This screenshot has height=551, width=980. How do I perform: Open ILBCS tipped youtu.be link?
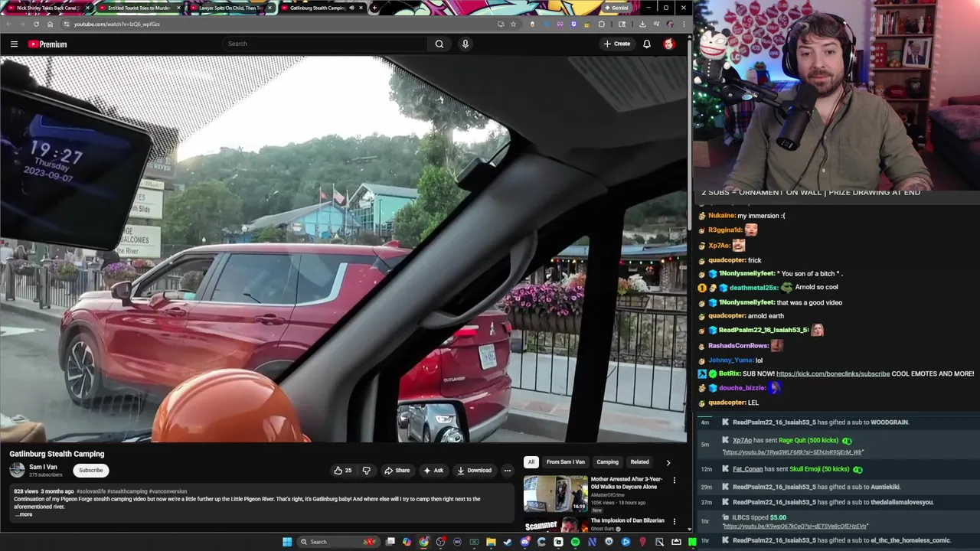point(795,527)
